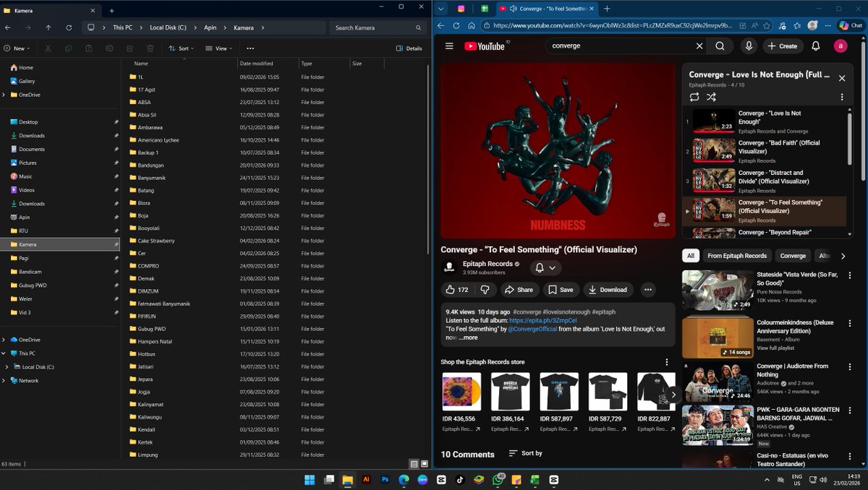Open the View dropdown in Explorer
Image resolution: width=868 pixels, height=490 pixels.
click(219, 48)
